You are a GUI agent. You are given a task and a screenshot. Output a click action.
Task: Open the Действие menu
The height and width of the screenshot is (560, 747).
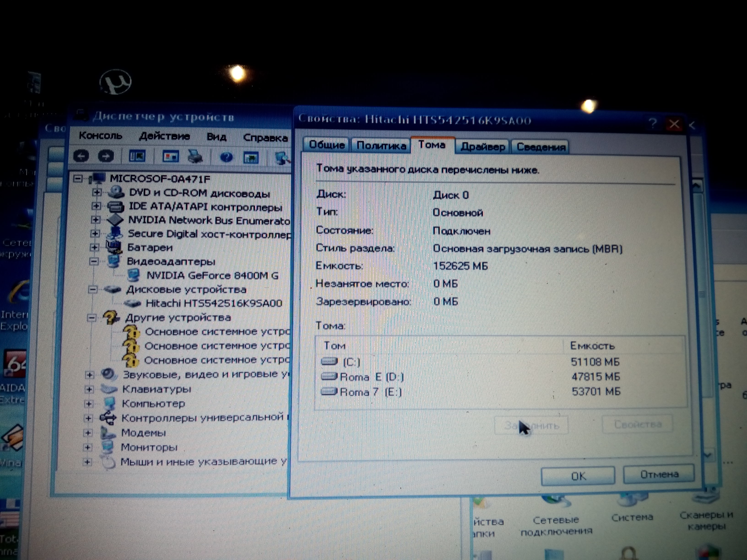(164, 136)
